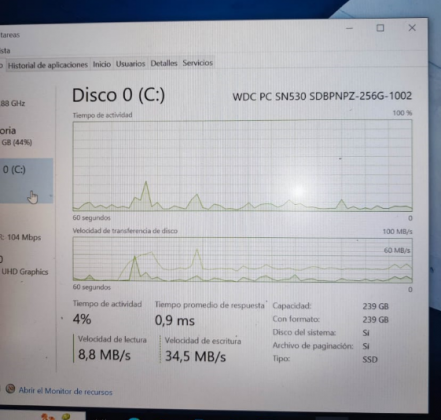Click the Monitor de recursos icon

[10, 389]
